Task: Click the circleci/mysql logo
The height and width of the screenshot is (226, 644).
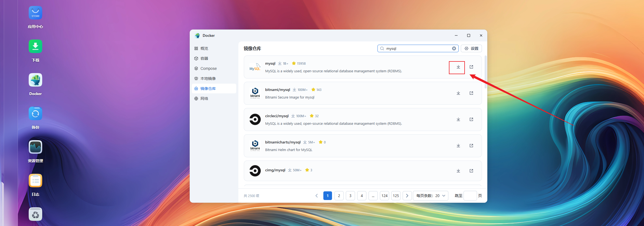Action: 255,119
